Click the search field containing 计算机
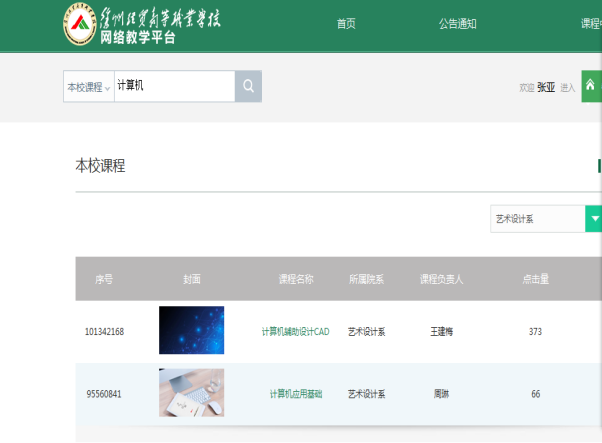602x443 pixels. tap(175, 86)
